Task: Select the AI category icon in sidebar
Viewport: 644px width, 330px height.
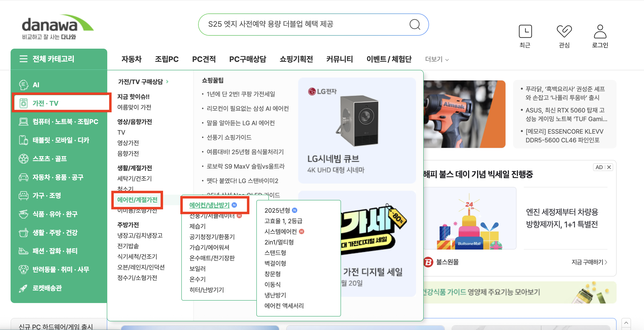Action: click(x=24, y=85)
